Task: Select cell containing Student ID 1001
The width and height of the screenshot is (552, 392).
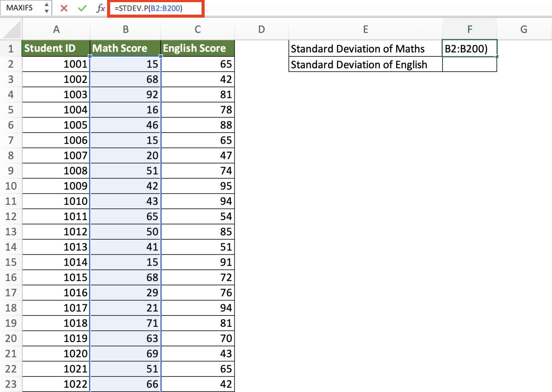Action: click(x=56, y=64)
